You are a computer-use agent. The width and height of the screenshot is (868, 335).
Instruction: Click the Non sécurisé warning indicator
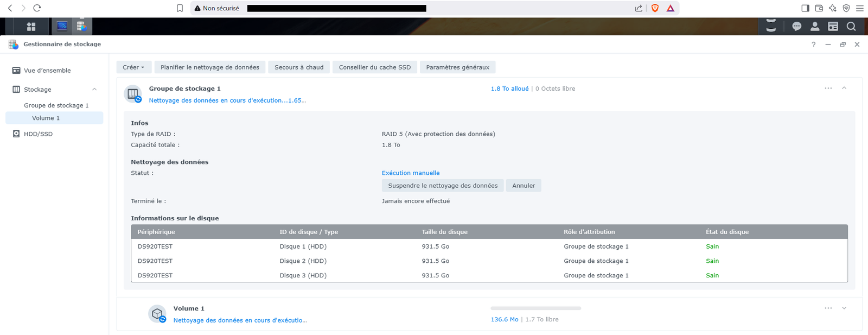tap(217, 8)
